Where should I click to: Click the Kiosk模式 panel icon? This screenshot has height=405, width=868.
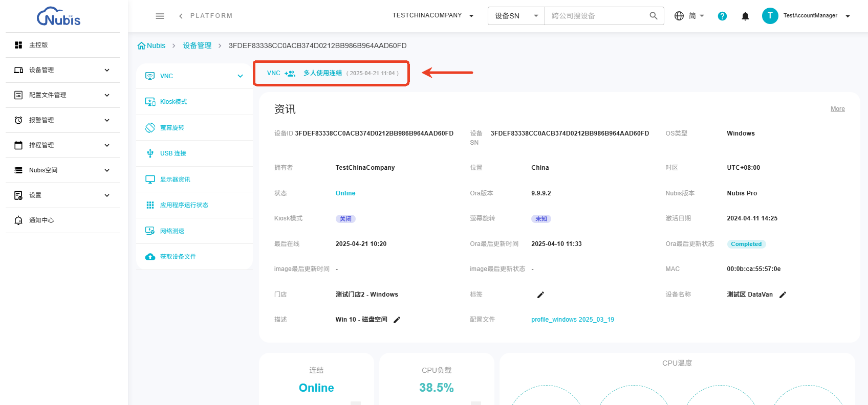[x=150, y=102]
